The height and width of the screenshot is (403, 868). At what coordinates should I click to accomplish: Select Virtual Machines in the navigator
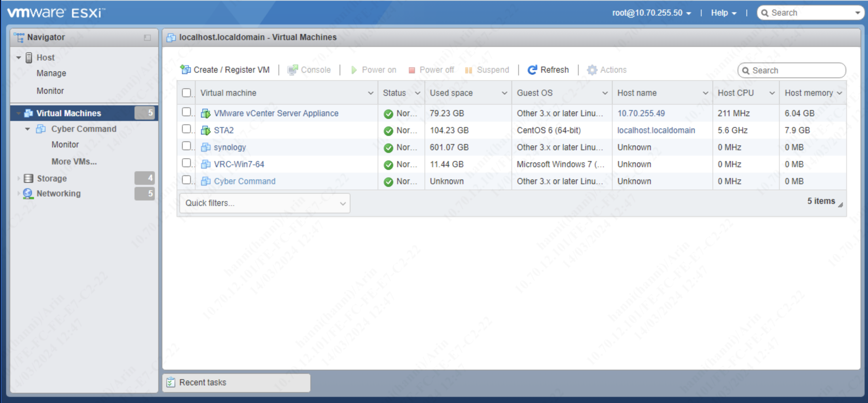69,113
